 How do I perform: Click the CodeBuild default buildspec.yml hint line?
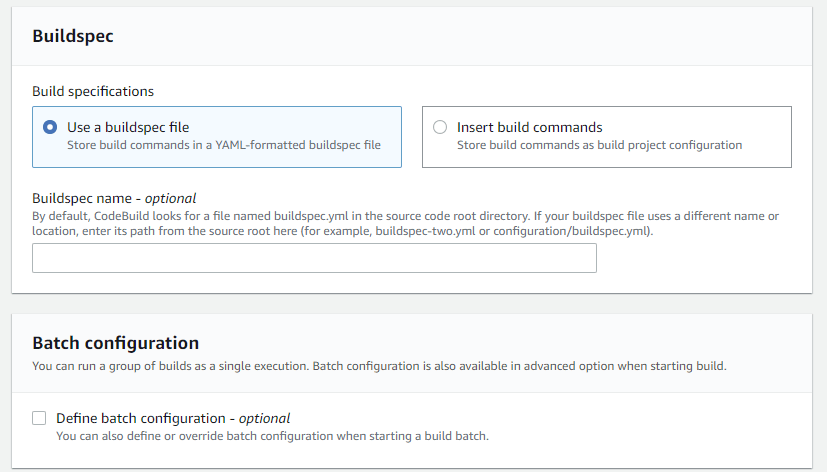coord(405,216)
